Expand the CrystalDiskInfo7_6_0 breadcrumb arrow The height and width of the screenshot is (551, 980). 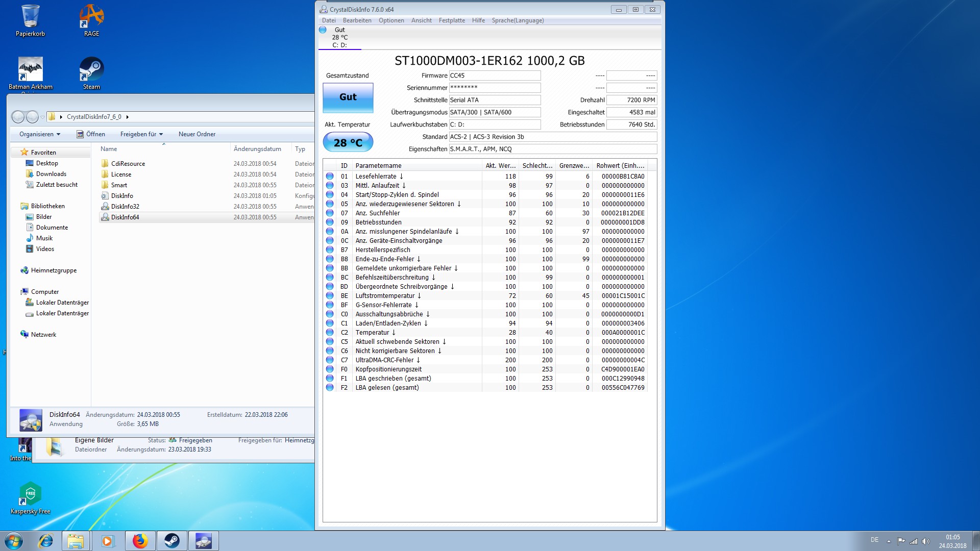(x=127, y=117)
